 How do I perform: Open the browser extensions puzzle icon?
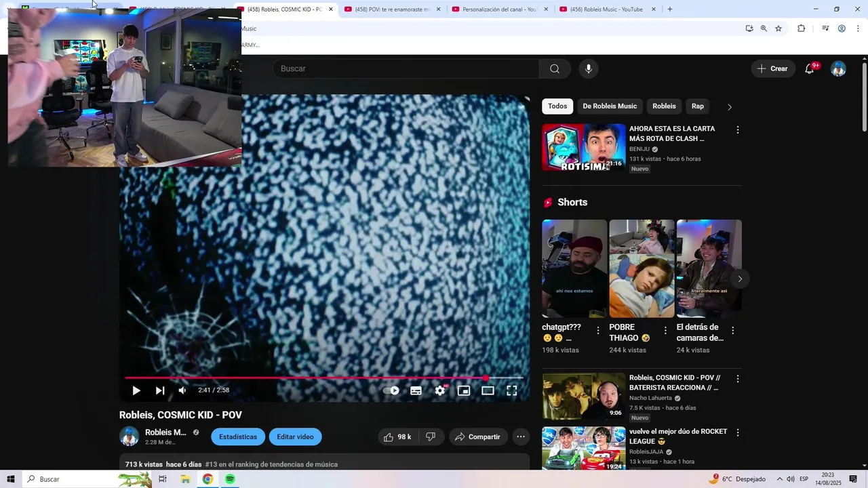coord(802,28)
